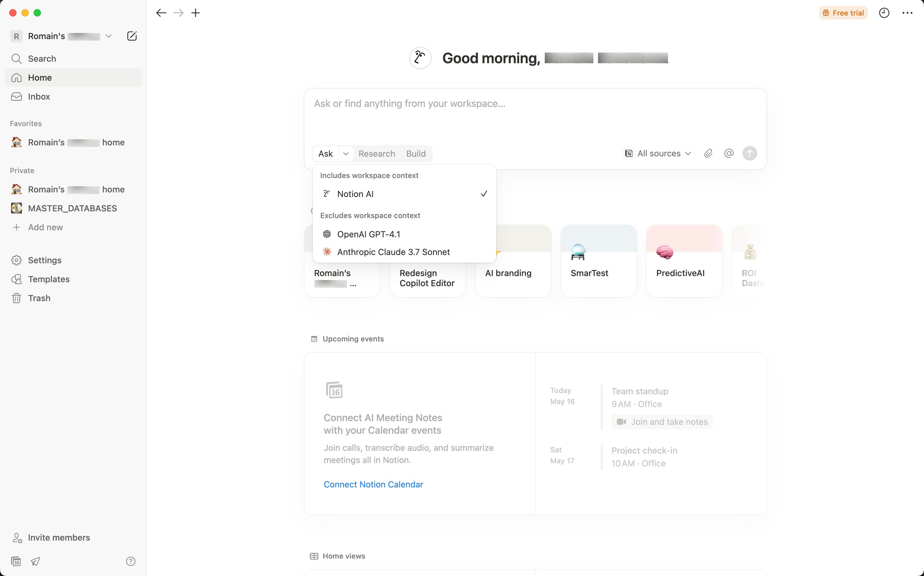Open Private section Romain's home page
The image size is (924, 576).
[x=73, y=189]
